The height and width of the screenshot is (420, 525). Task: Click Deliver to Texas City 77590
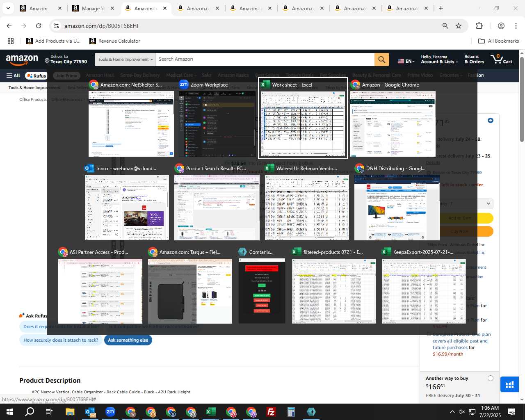point(66,59)
